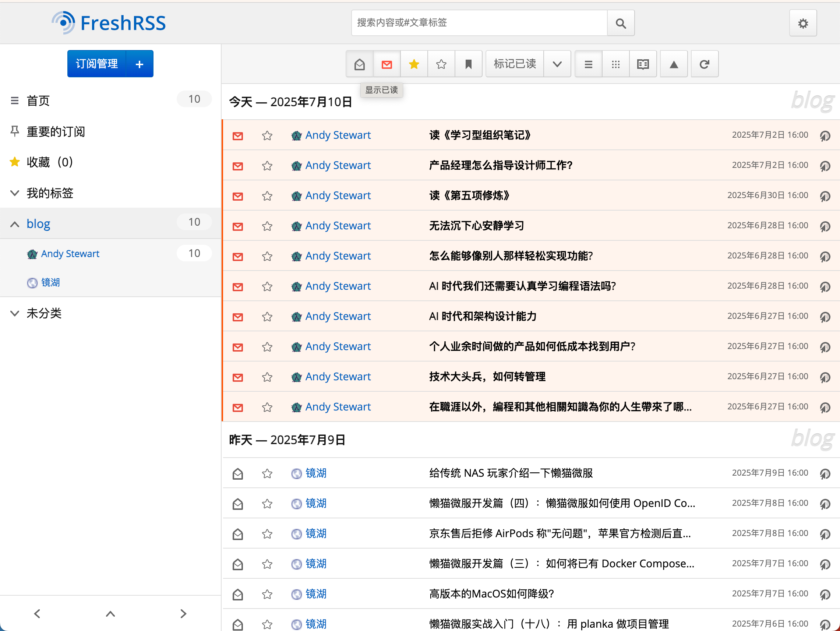Expand the 未分类 category

click(14, 313)
